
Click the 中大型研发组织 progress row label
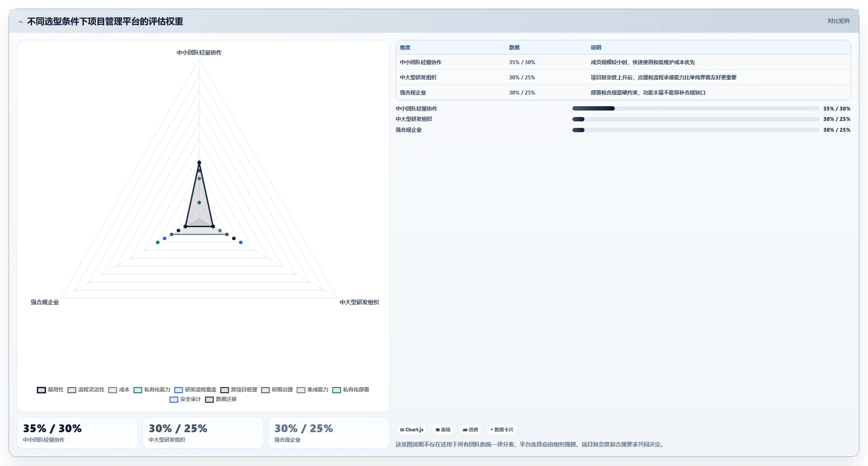point(414,119)
